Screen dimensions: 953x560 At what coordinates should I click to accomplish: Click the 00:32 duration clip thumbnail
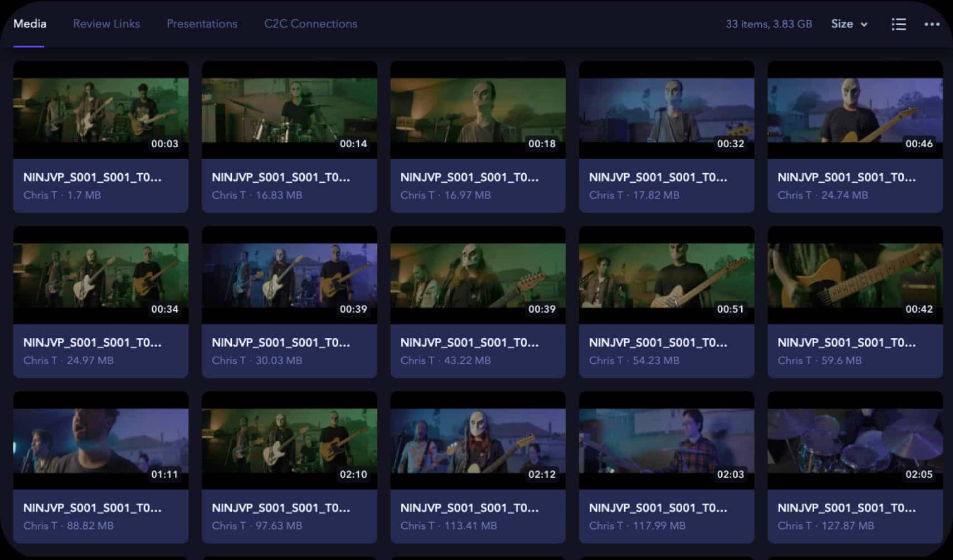pyautogui.click(x=667, y=110)
